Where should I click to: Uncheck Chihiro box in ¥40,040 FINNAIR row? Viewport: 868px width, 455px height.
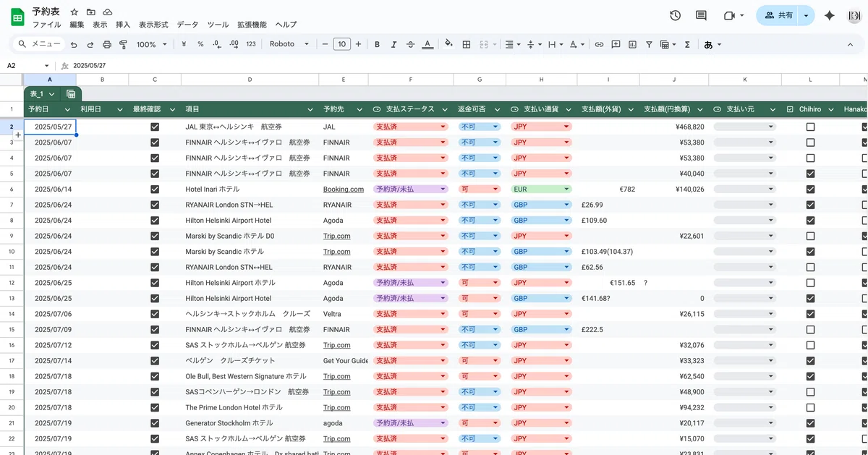click(810, 174)
